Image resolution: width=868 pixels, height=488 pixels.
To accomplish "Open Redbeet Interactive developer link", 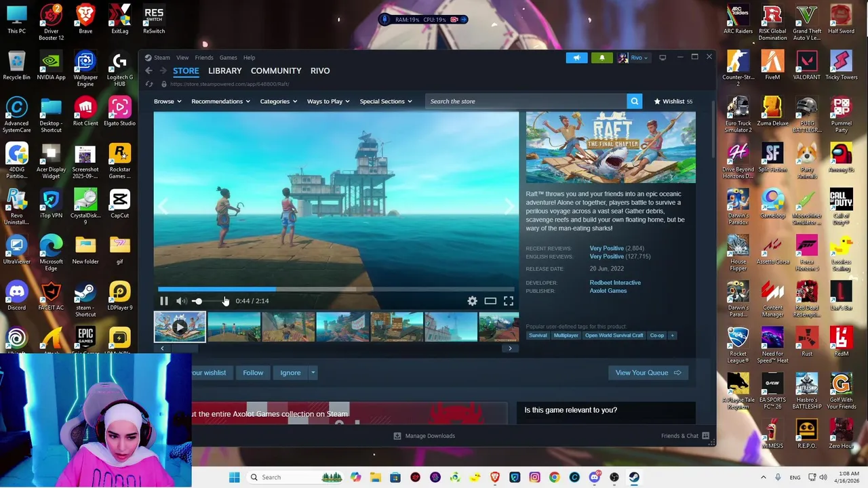I will pos(615,283).
